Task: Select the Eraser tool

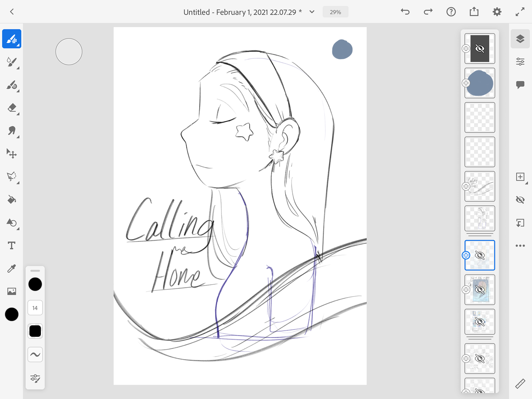Action: [x=12, y=108]
